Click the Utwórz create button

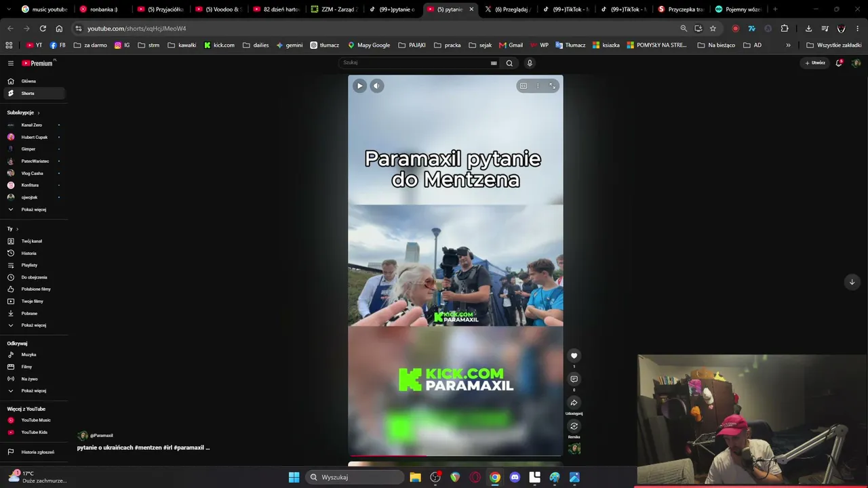pos(815,63)
